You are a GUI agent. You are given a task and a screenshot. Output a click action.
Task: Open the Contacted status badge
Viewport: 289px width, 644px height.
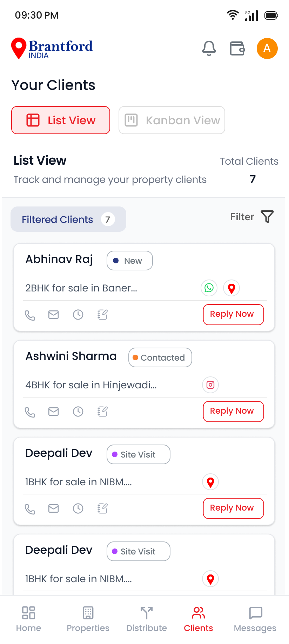160,357
